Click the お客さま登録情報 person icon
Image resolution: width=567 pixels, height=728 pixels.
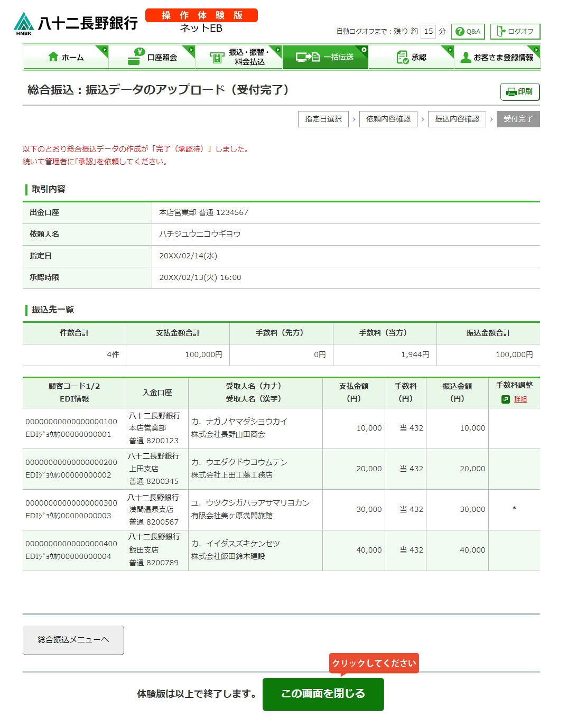[466, 57]
